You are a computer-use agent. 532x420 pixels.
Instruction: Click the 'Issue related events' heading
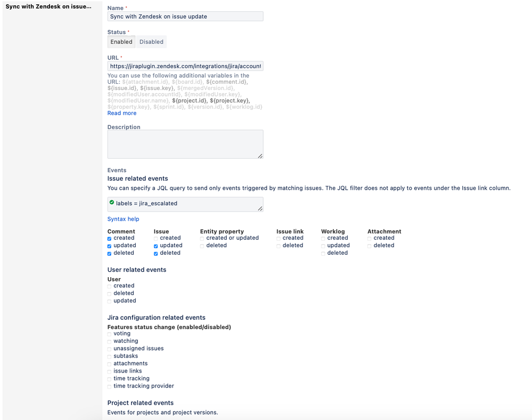(138, 179)
